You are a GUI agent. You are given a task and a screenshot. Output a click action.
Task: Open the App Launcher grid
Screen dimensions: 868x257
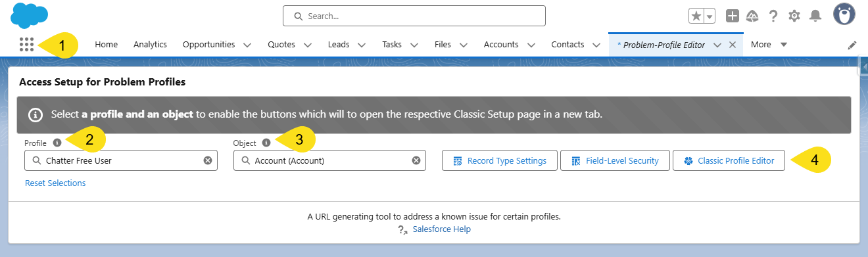coord(27,45)
